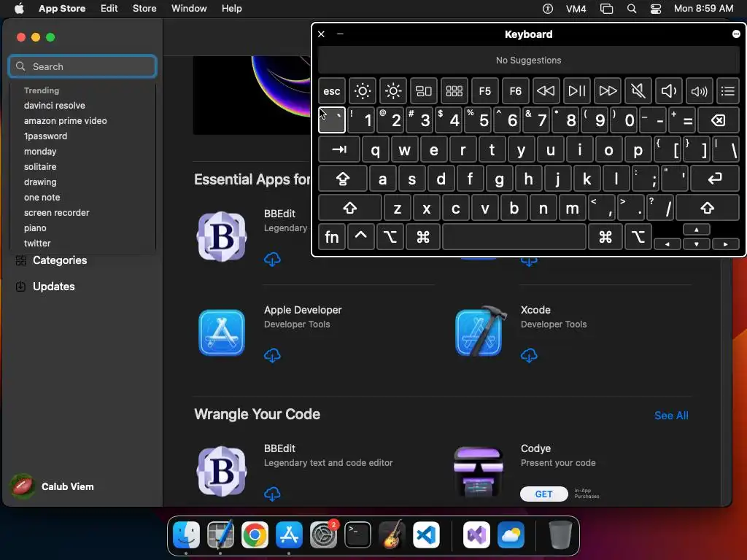
Task: Open Calub Viem account profile
Action: tap(53, 486)
